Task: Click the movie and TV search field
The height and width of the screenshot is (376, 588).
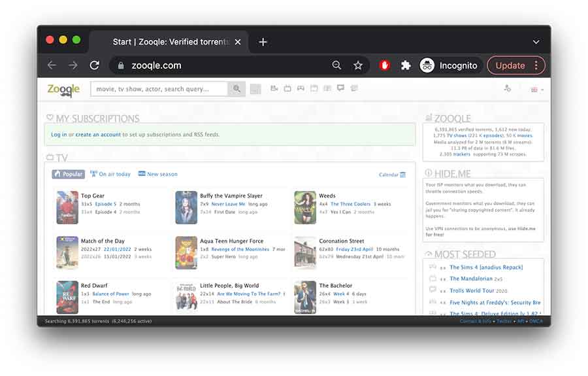Action: (159, 89)
